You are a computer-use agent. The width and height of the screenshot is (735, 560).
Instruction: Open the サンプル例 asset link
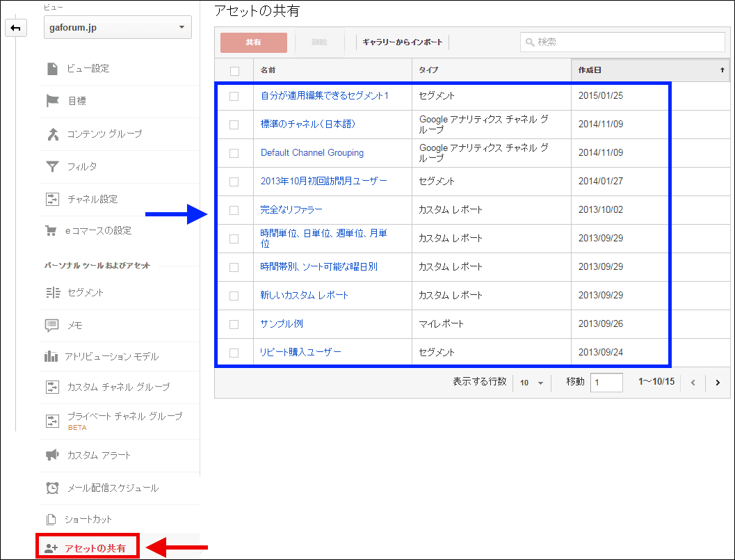[282, 323]
